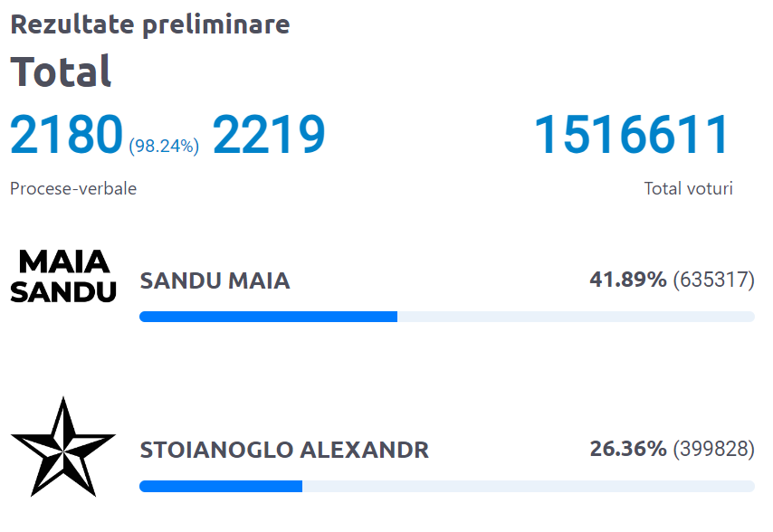The height and width of the screenshot is (532, 773).
Task: Click the empty part of Stoianoglo's progress bar
Action: pyautogui.click(x=528, y=486)
